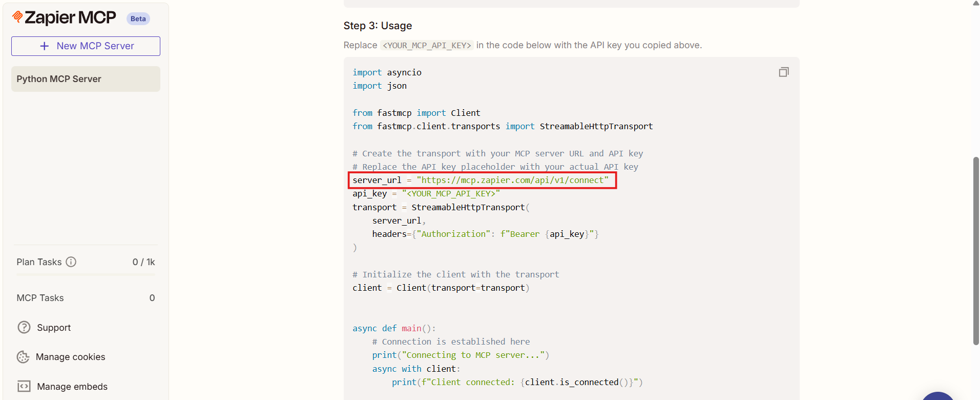The width and height of the screenshot is (980, 400).
Task: Click the Beta badge next to the logo
Action: coord(138,19)
